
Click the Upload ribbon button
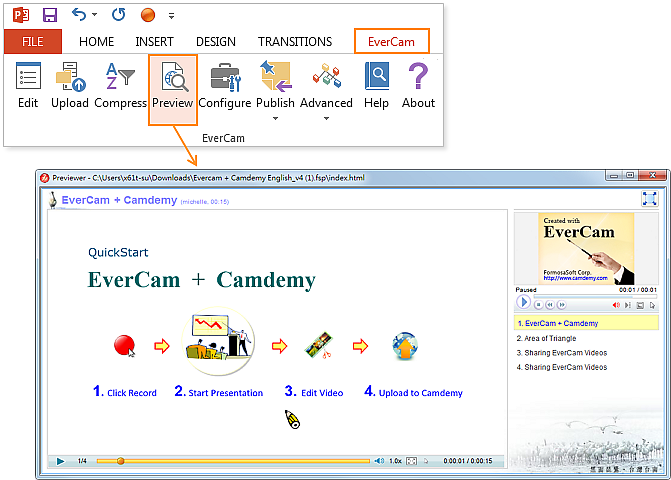(x=70, y=86)
